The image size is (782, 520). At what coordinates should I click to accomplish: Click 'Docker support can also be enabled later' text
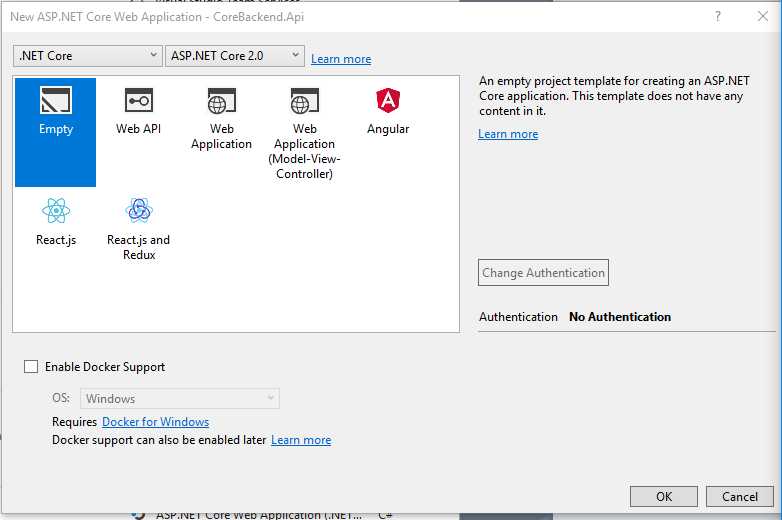(159, 440)
